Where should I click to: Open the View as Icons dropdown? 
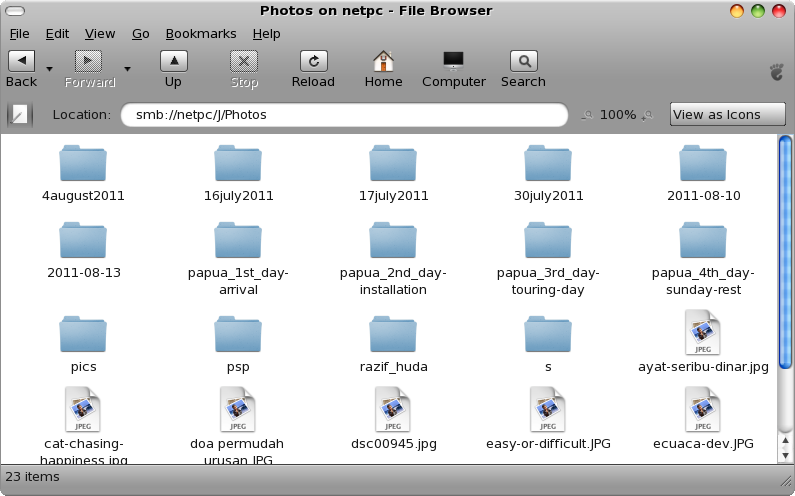[726, 115]
